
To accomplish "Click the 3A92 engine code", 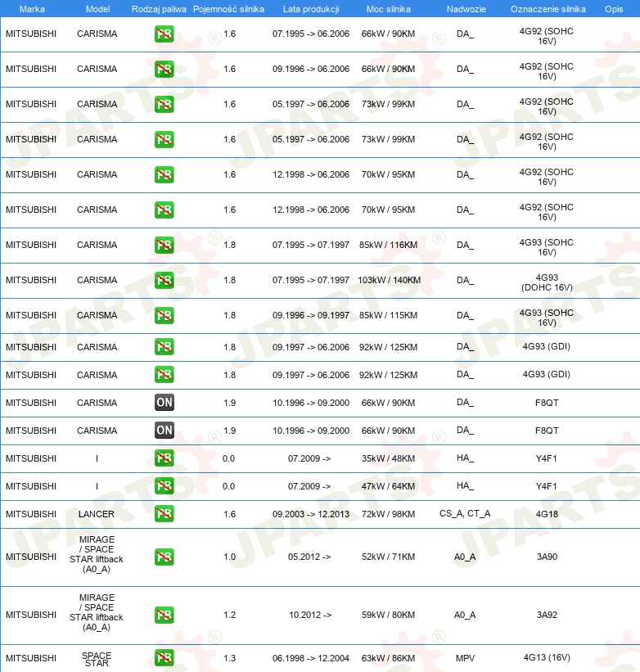I will [x=547, y=615].
